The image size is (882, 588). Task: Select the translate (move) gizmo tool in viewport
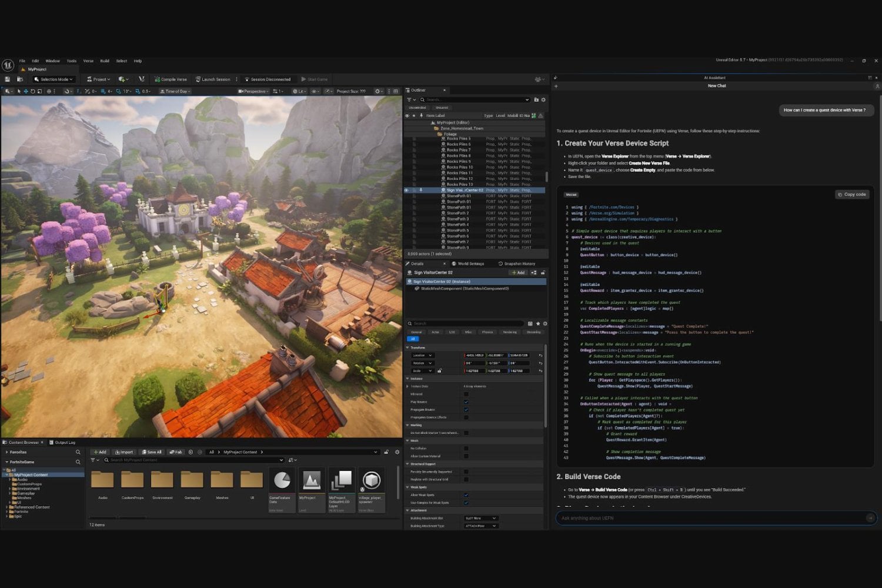26,91
